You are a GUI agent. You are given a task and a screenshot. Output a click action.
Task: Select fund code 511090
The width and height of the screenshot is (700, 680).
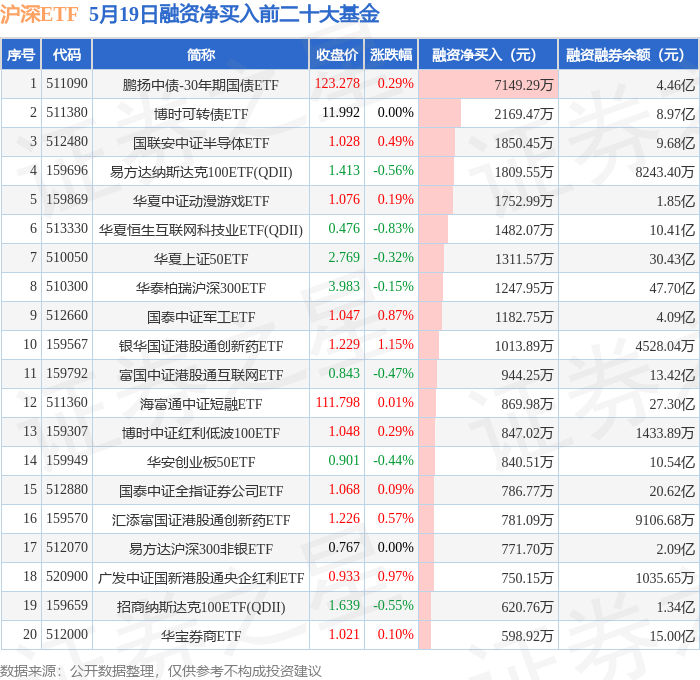tap(67, 83)
